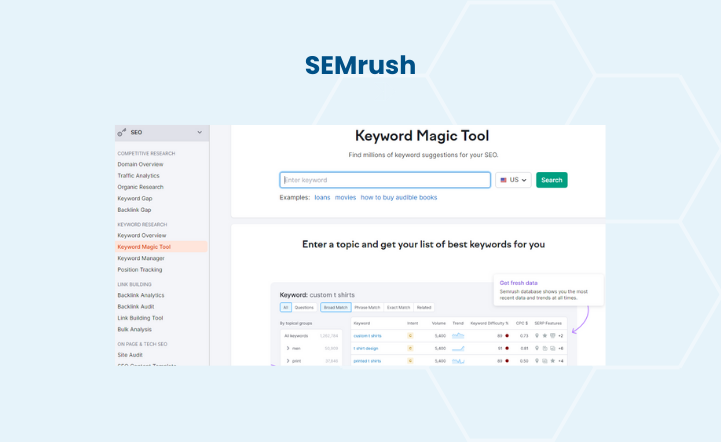Click intent badge for custom t shirts
The height and width of the screenshot is (442, 721).
click(410, 336)
